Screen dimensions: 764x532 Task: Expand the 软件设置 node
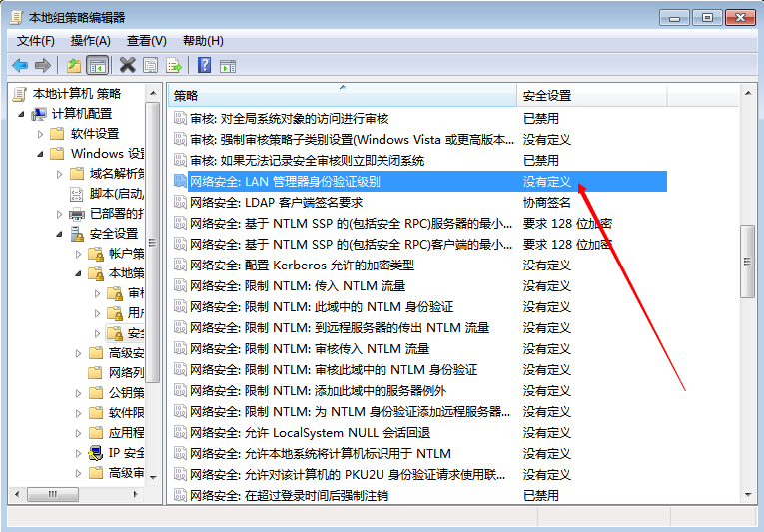click(40, 134)
